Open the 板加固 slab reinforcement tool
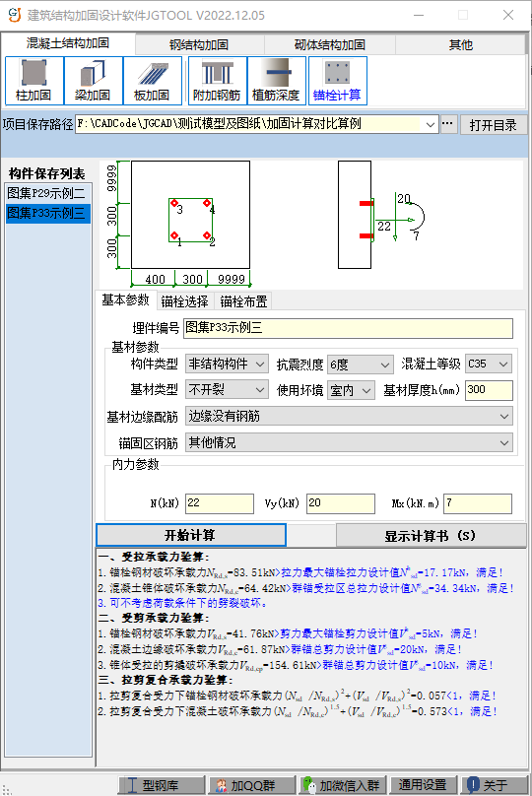 point(153,81)
